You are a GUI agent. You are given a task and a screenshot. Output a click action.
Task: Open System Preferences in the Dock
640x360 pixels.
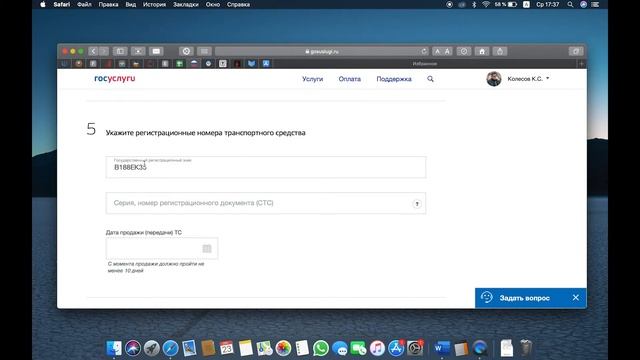point(415,348)
